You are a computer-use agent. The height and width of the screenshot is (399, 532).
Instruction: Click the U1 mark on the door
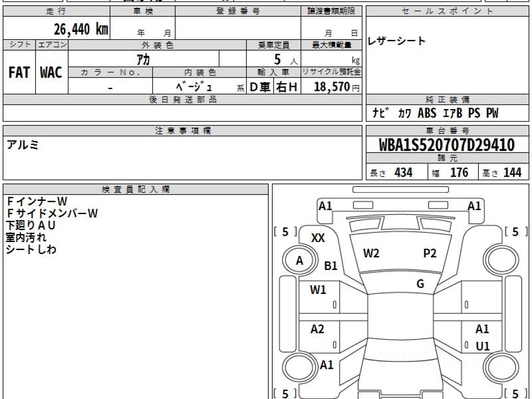[483, 346]
